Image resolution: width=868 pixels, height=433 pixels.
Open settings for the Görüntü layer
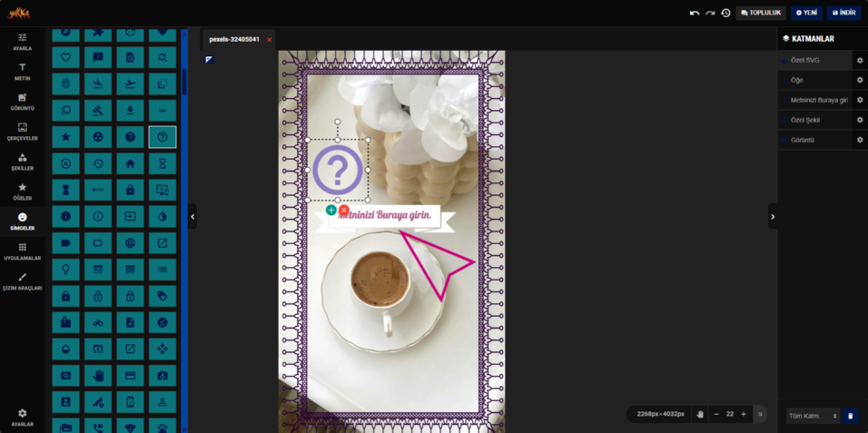tap(860, 140)
